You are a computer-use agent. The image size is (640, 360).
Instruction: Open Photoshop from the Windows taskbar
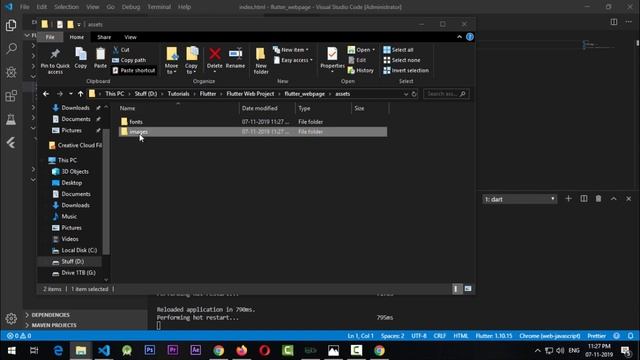(x=150, y=350)
